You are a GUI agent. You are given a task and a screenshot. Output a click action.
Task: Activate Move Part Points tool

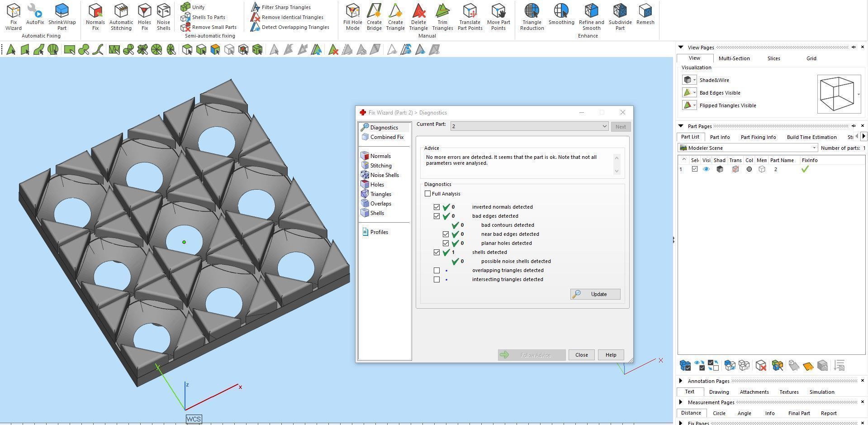click(x=498, y=17)
